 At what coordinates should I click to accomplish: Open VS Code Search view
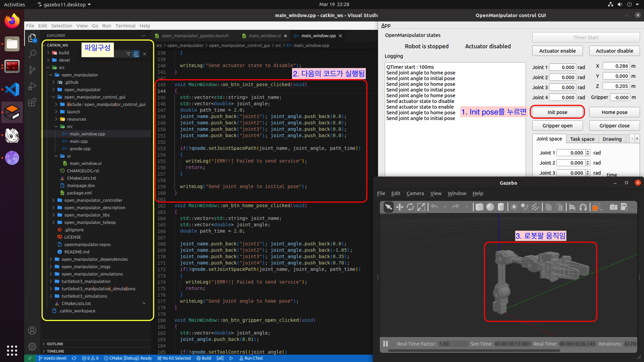point(32,54)
